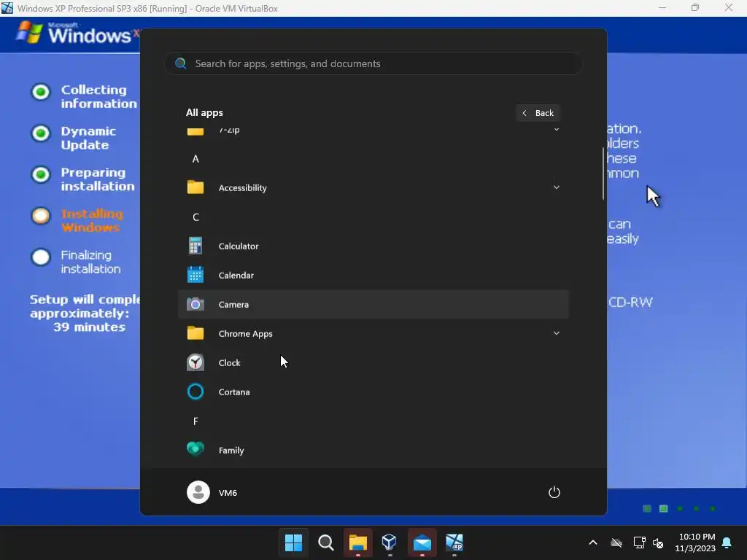
Task: Click the search magnifier icon in Start menu
Action: (181, 63)
